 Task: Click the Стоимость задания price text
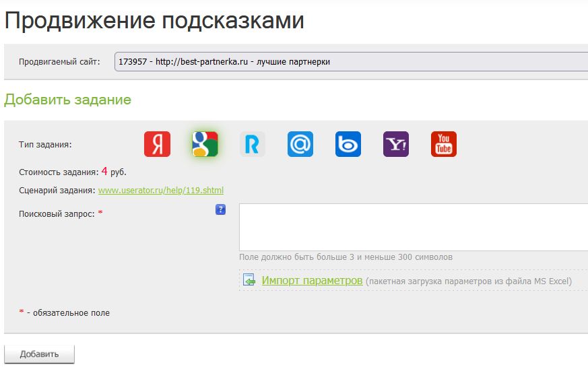coord(73,172)
